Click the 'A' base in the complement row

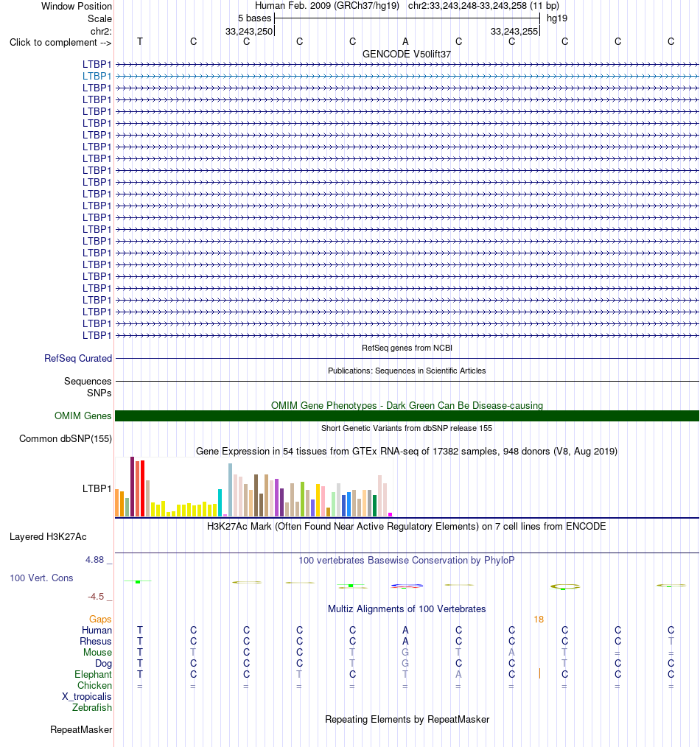[x=405, y=41]
